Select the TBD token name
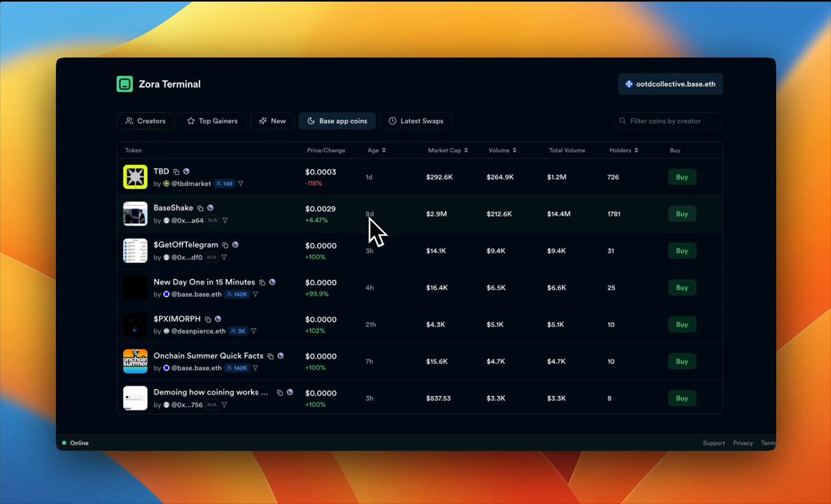 pyautogui.click(x=161, y=171)
